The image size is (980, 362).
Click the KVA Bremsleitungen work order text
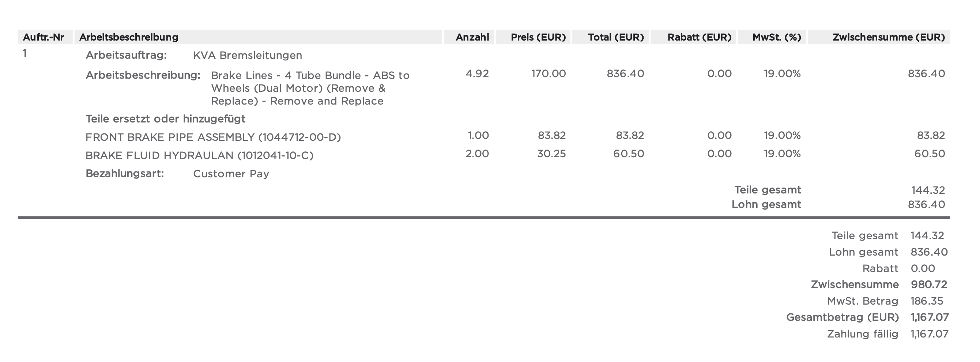pyautogui.click(x=248, y=56)
